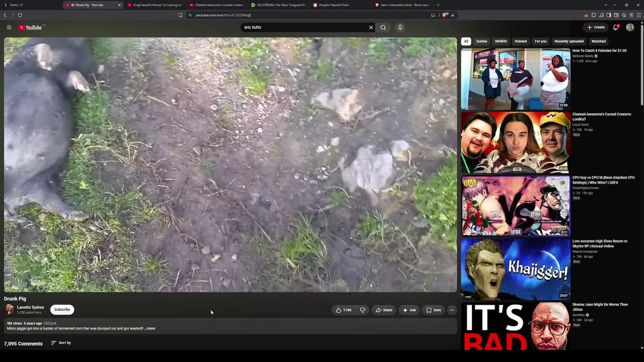The image size is (644, 362).
Task: Click 'Lore Accurate High Elves' video title
Action: (600, 243)
